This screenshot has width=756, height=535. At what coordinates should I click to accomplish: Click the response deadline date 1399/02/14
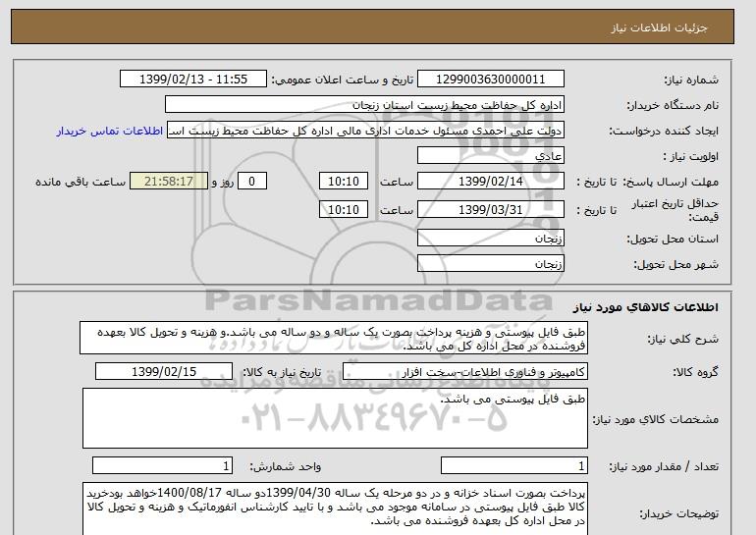pos(490,182)
